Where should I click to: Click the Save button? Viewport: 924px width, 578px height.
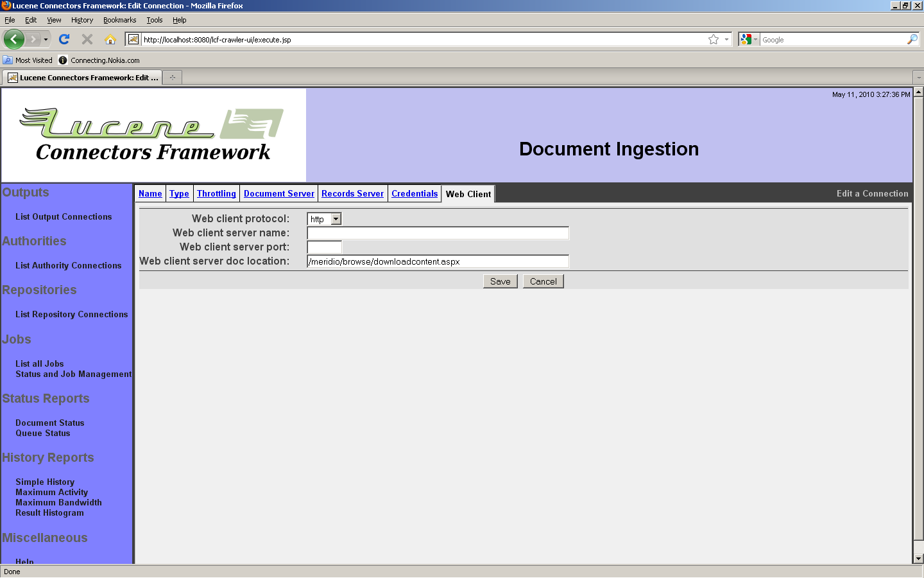[500, 281]
